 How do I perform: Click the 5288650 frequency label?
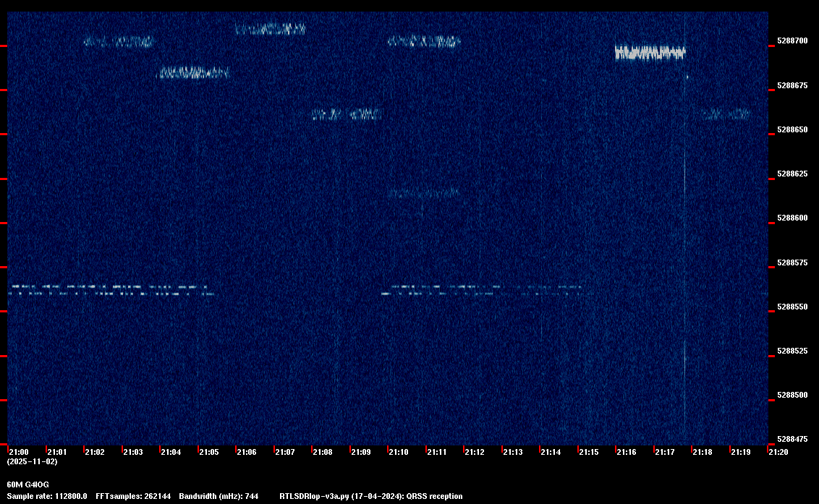(x=792, y=129)
